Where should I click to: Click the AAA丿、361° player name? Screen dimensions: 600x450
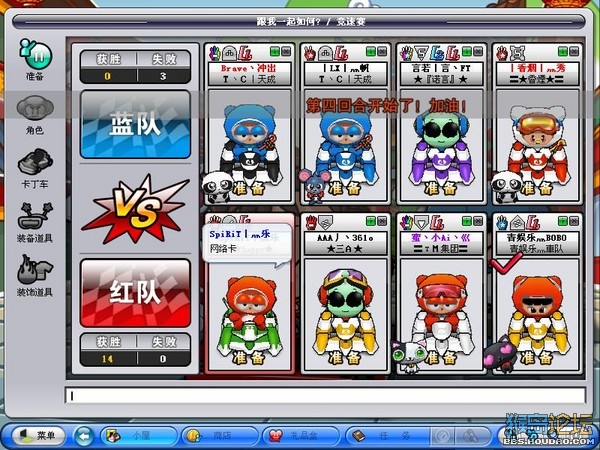345,238
